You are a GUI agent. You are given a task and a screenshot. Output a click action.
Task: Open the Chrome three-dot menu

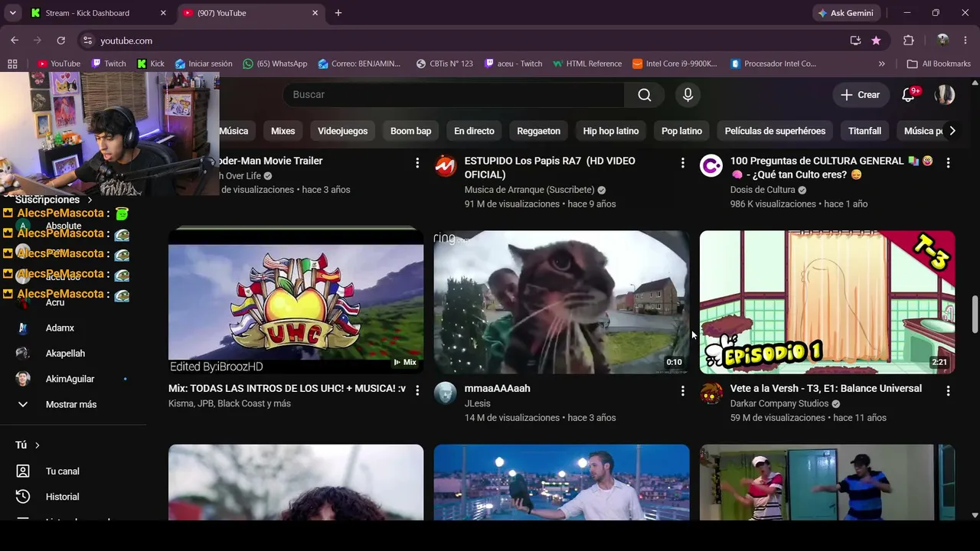966,41
